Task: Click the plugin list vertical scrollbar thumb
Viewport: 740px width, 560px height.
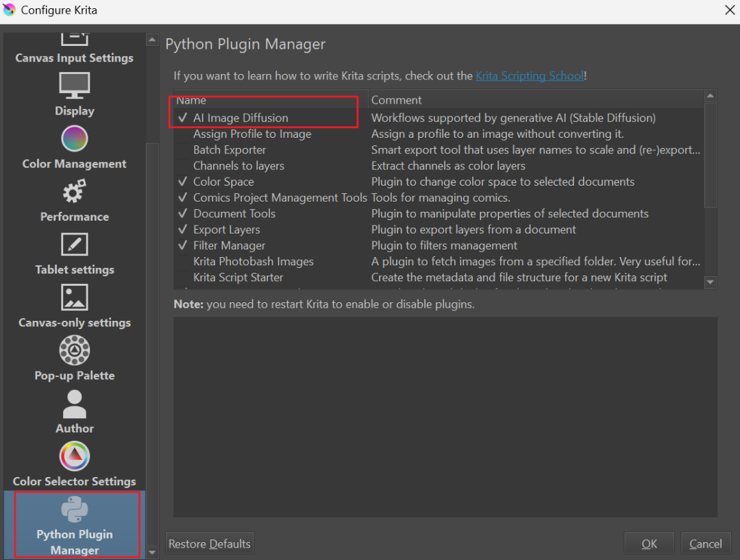Action: tap(711, 155)
